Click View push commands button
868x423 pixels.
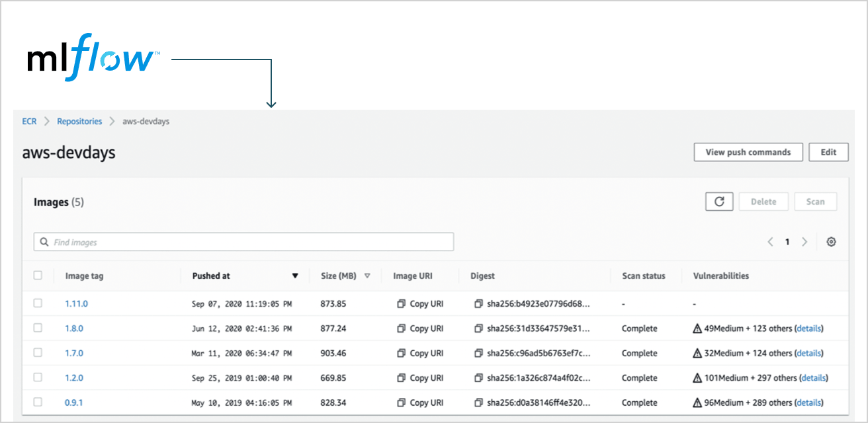click(748, 152)
